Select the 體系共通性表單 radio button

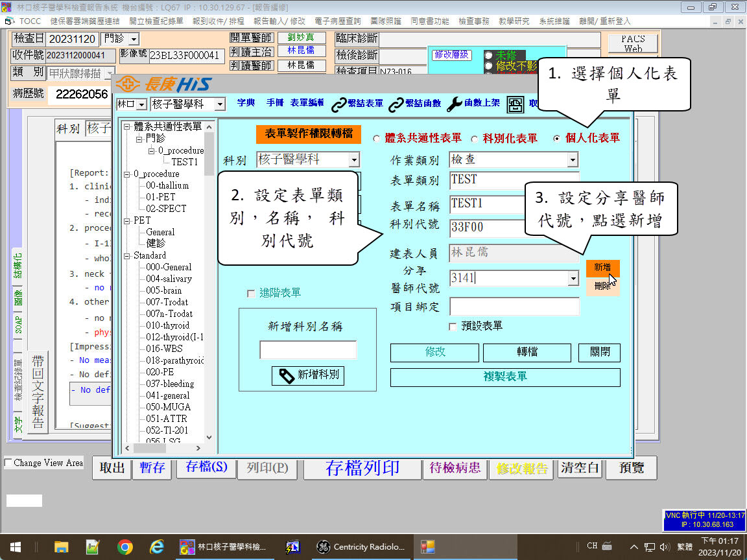point(376,139)
